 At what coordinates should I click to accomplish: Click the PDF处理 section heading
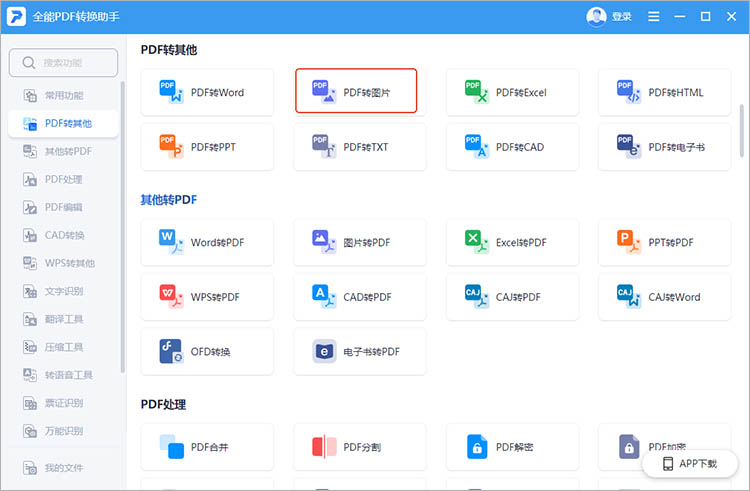point(164,404)
